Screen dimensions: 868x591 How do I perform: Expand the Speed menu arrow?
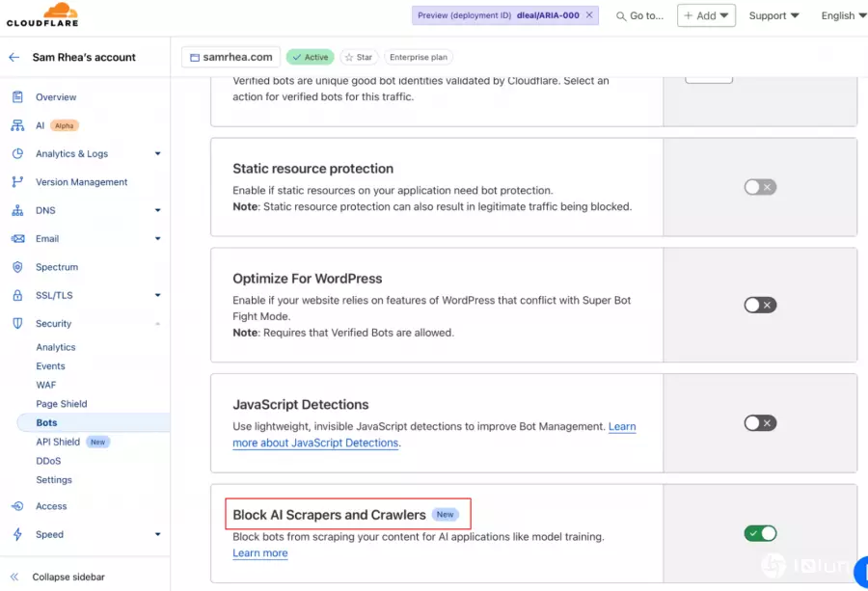point(158,534)
